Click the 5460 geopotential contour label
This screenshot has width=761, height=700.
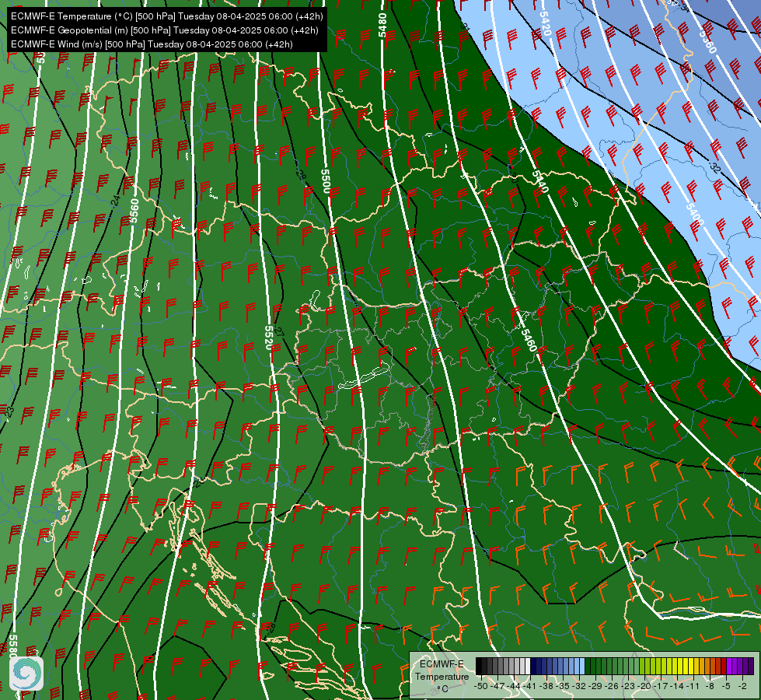pos(529,339)
